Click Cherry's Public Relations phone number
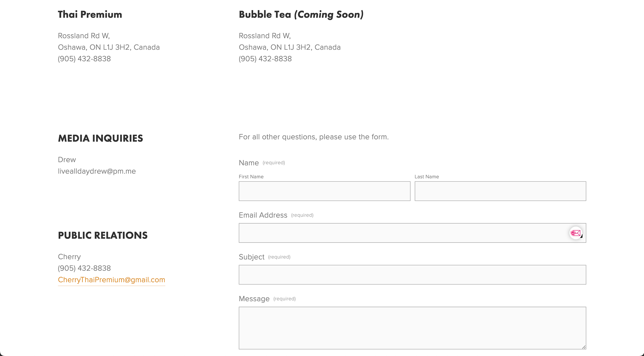The image size is (644, 356). pos(84,268)
